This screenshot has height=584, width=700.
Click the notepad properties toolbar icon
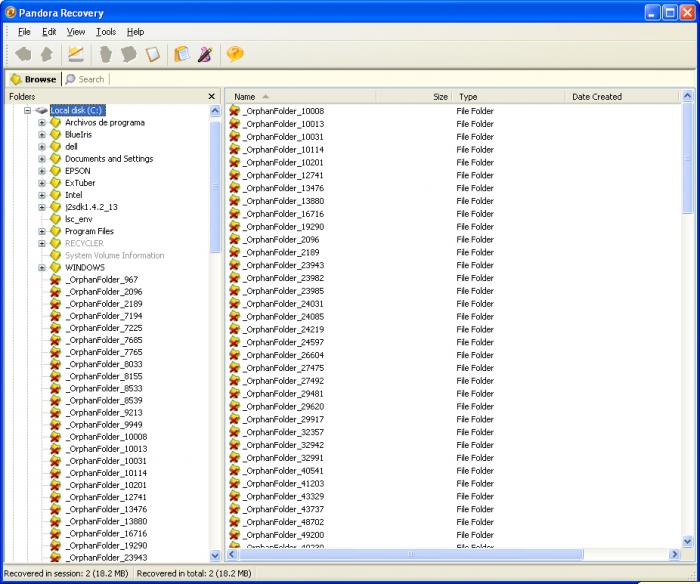[153, 54]
